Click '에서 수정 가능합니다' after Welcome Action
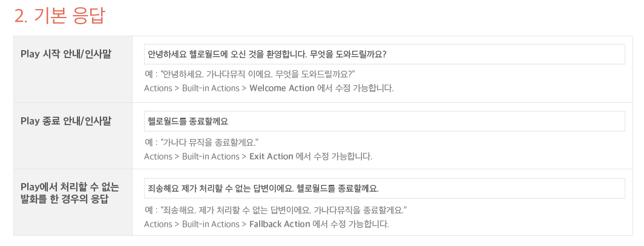This screenshot has width=644, height=246. tap(355, 88)
